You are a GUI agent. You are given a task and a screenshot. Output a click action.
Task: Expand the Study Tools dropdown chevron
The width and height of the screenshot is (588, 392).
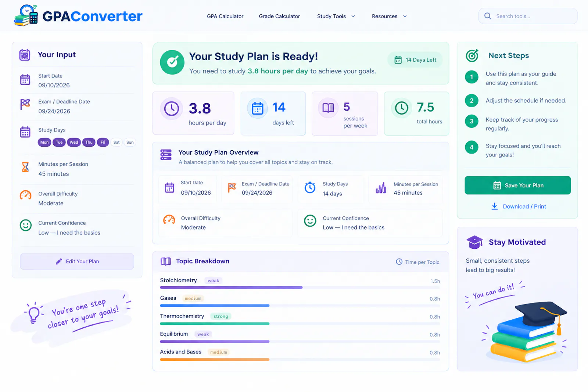point(353,16)
